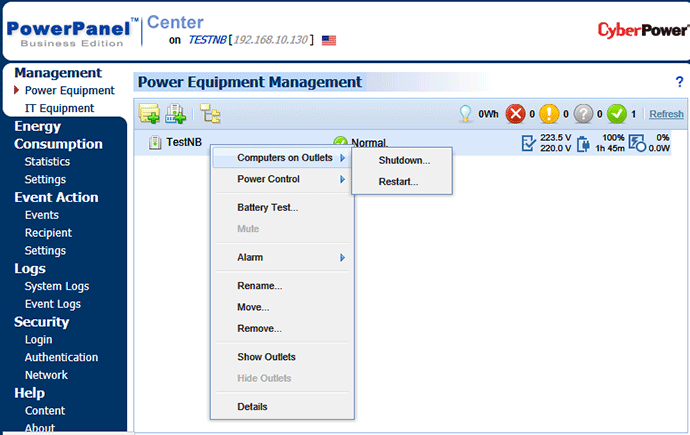Click the light bulb energy icon
This screenshot has height=435, width=690.
(x=465, y=114)
